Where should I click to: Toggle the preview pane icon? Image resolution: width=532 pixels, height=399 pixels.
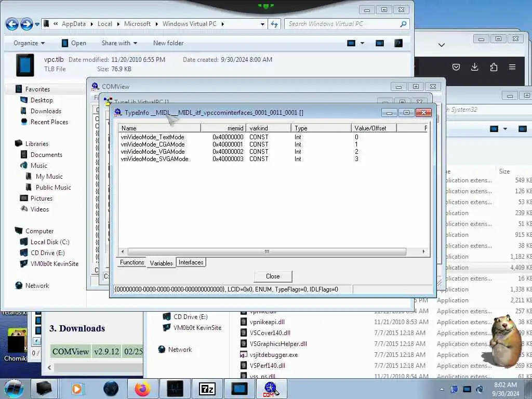[x=380, y=43]
